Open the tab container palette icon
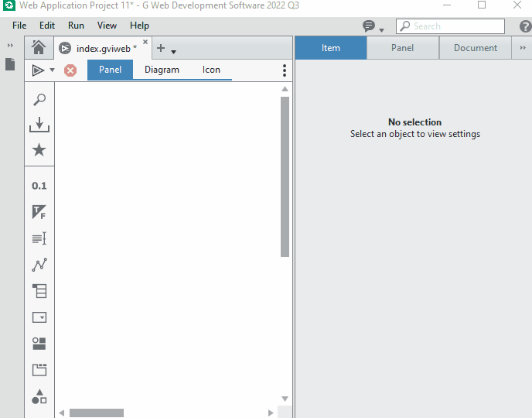This screenshot has height=418, width=532. 39,370
